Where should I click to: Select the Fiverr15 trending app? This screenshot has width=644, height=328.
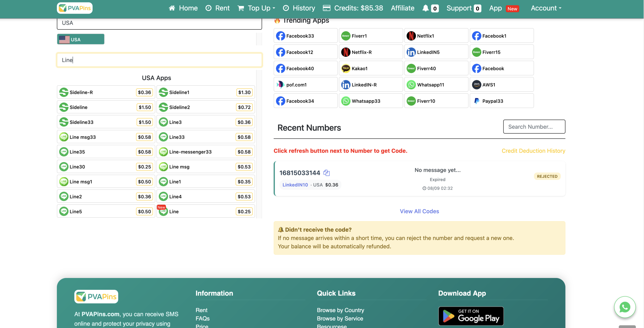point(502,52)
